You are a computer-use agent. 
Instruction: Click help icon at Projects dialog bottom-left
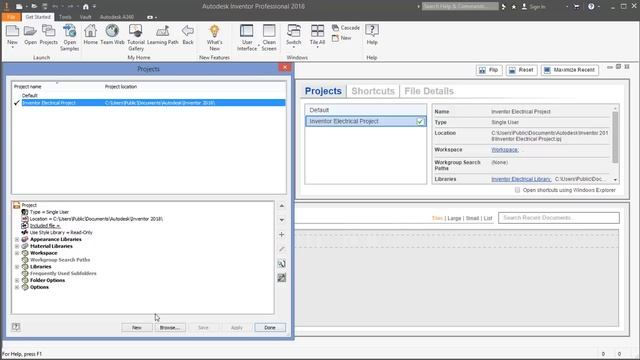click(16, 327)
